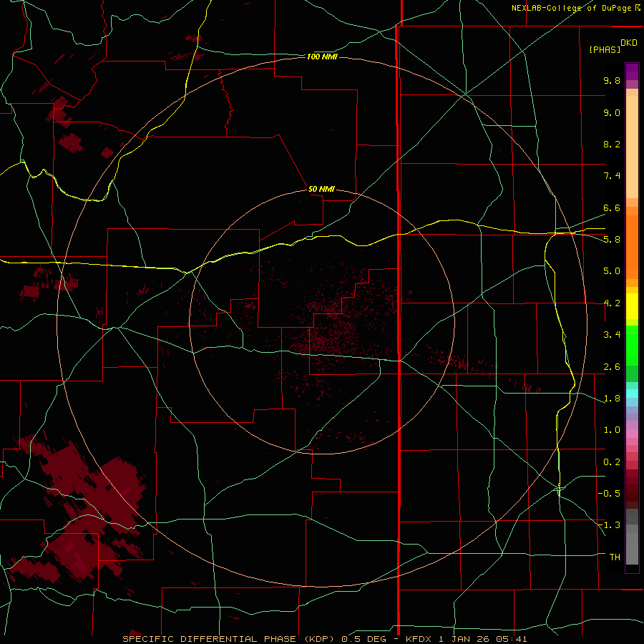This screenshot has width=644, height=644.
Task: Click the 5.8 scale label
Action: 612,240
